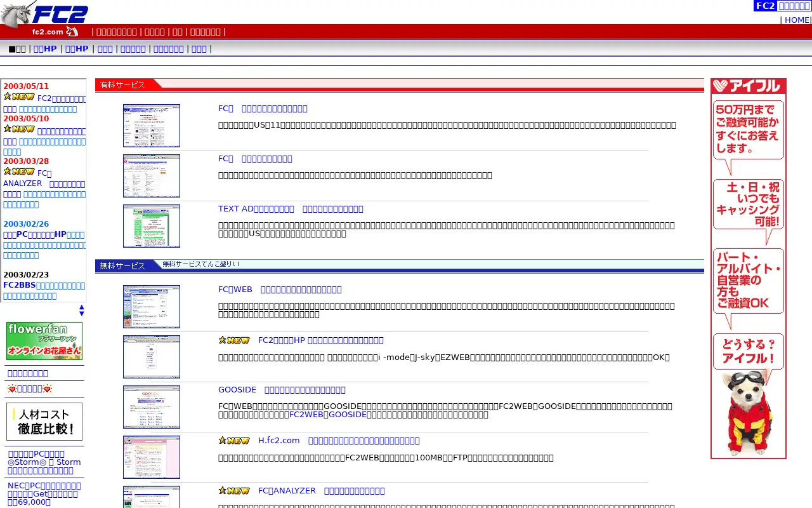Open the thumbnail beside the i-mode/J-sky description
812x508 pixels.
pos(152,357)
